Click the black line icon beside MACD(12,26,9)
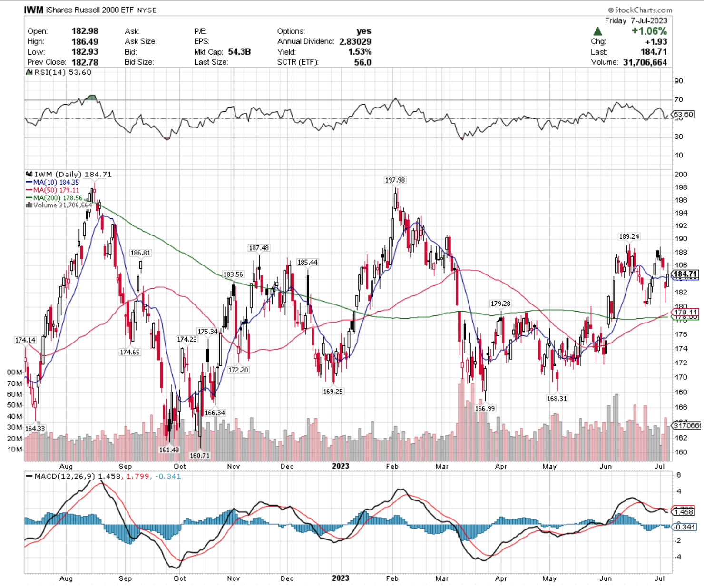 29,476
